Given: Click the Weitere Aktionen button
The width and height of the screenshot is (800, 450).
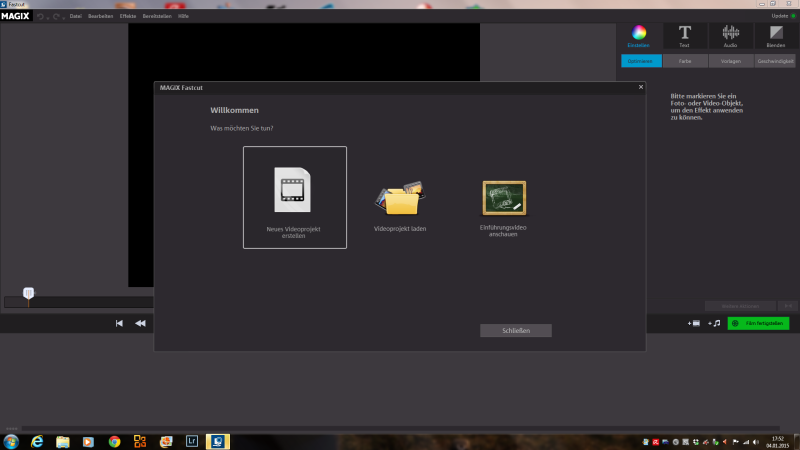Looking at the screenshot, I should pos(740,306).
